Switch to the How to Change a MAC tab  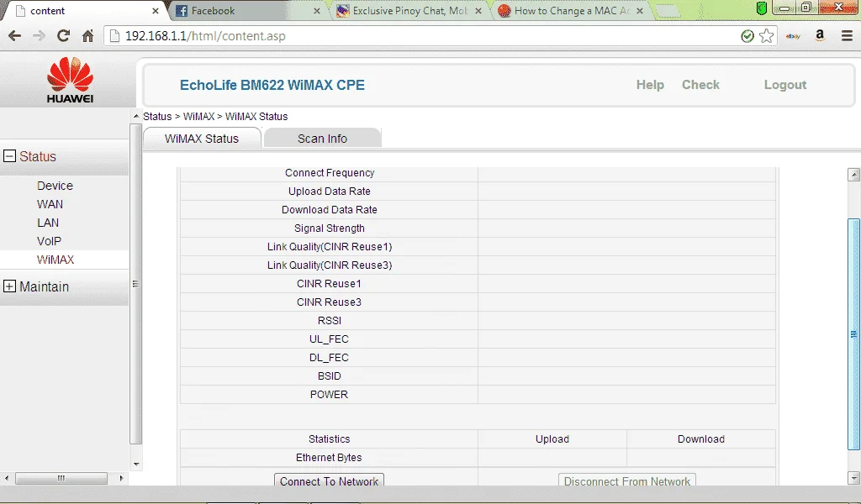(571, 11)
